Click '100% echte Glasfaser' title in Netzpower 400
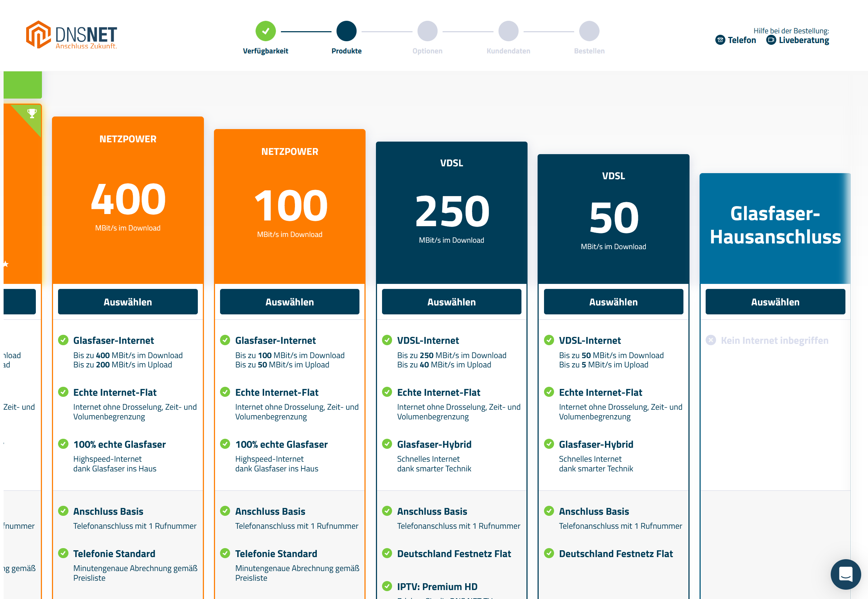868x599 pixels. pos(119,445)
